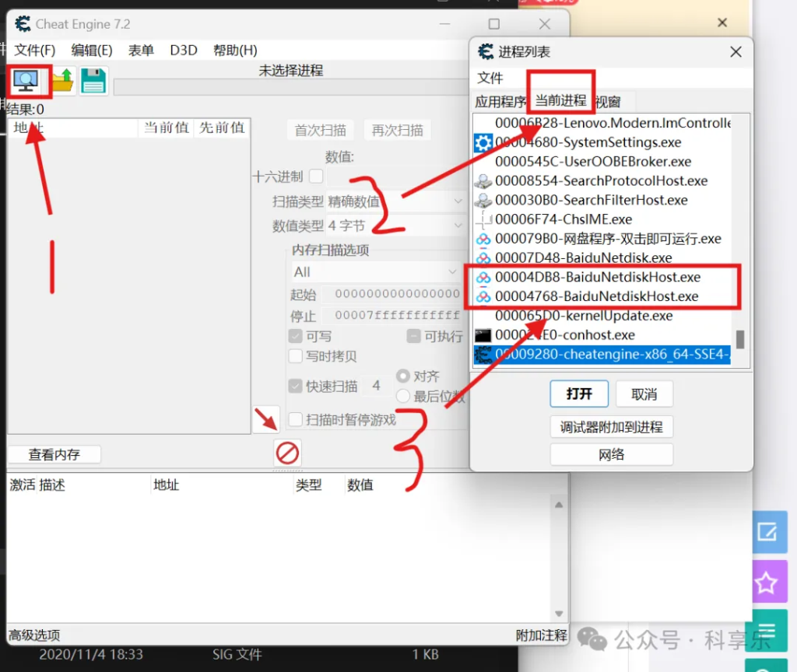Select the 对齐 radio button

pyautogui.click(x=403, y=376)
